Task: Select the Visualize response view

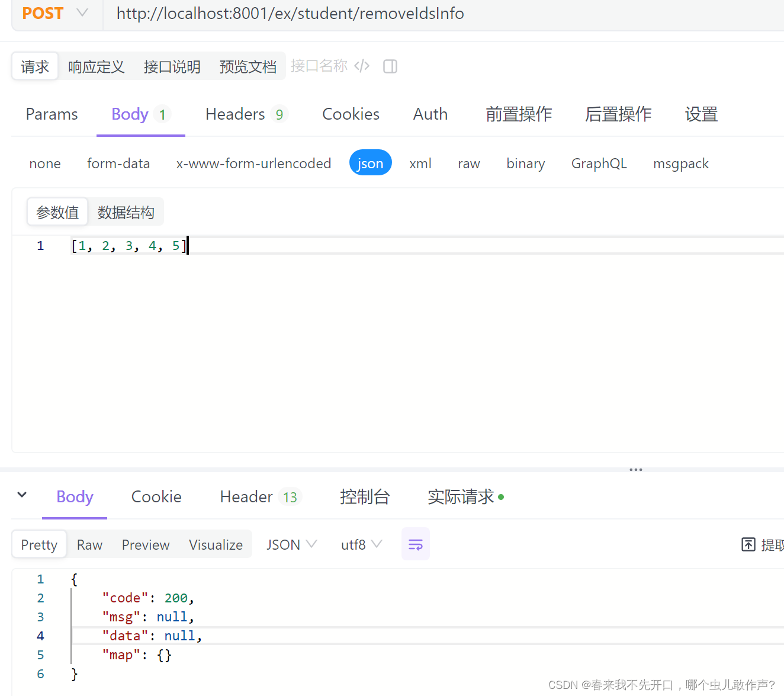Action: point(216,544)
